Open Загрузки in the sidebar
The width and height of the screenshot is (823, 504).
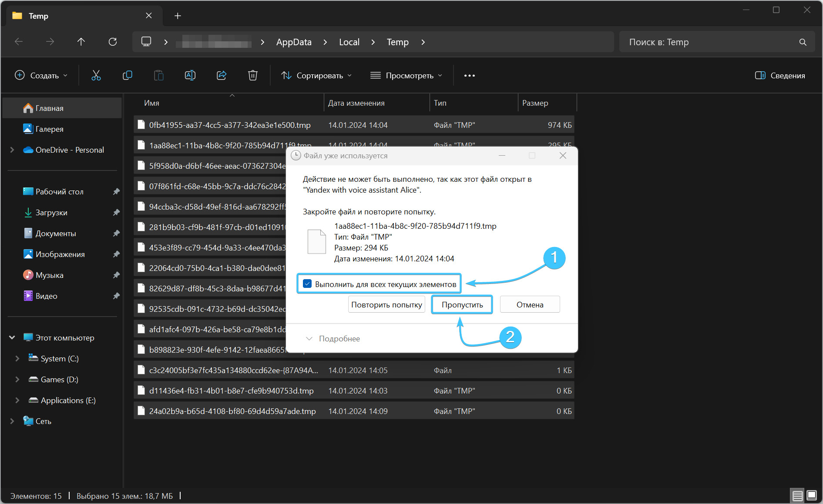point(51,213)
